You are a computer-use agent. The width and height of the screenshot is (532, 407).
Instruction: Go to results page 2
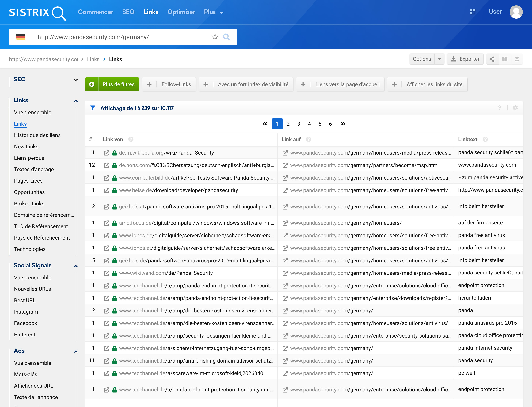click(288, 124)
